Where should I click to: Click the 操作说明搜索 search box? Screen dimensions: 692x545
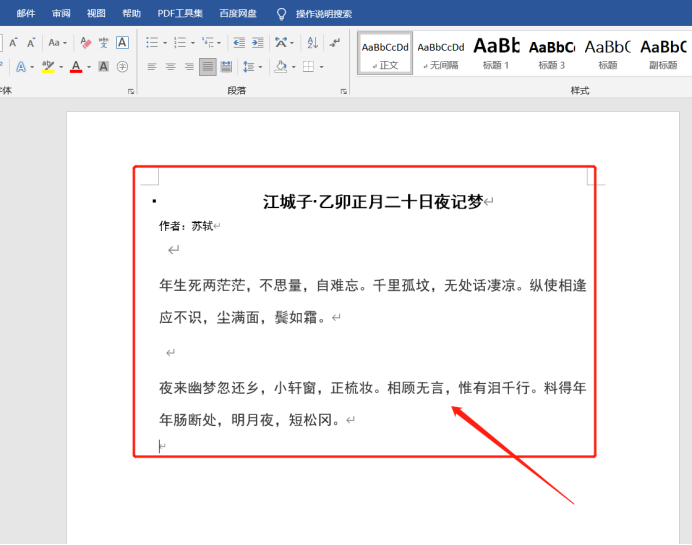pyautogui.click(x=324, y=14)
